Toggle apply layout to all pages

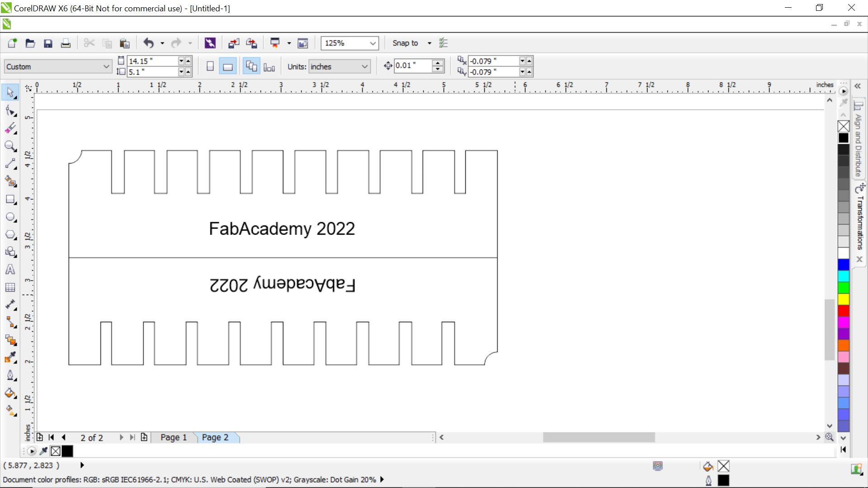coord(251,66)
